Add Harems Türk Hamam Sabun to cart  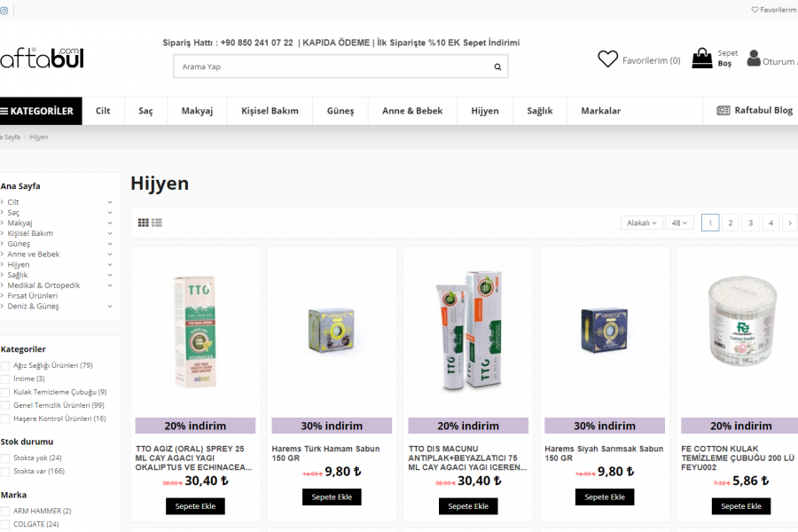(332, 497)
